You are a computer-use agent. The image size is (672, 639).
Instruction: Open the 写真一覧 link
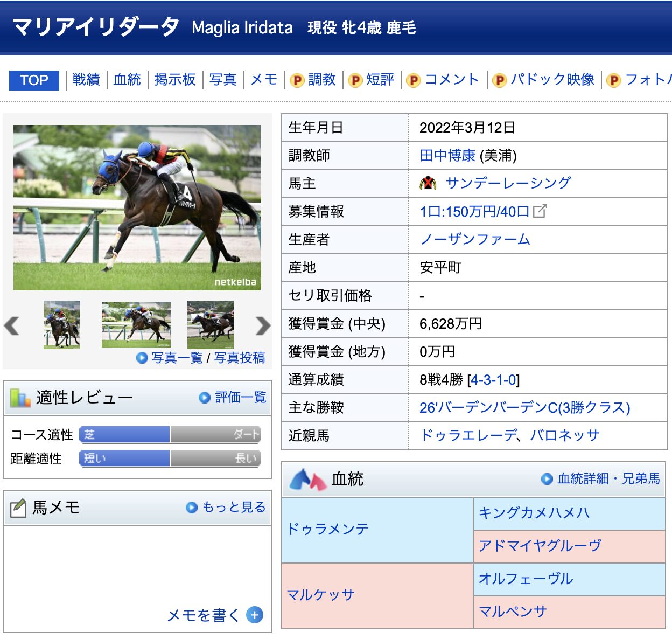click(x=177, y=358)
